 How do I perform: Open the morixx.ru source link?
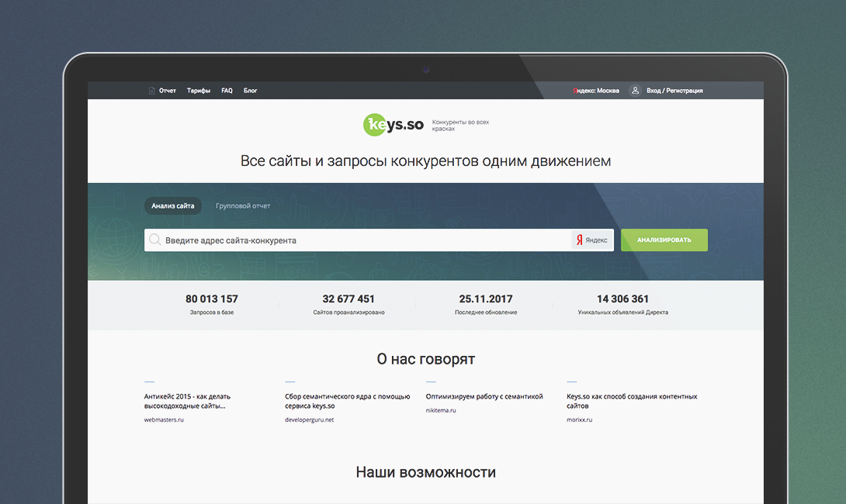click(x=579, y=420)
